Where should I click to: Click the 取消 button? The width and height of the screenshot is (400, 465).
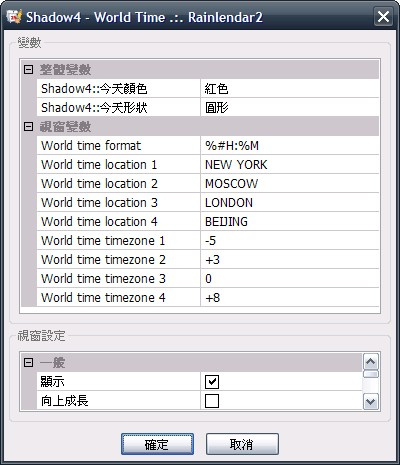point(242,444)
